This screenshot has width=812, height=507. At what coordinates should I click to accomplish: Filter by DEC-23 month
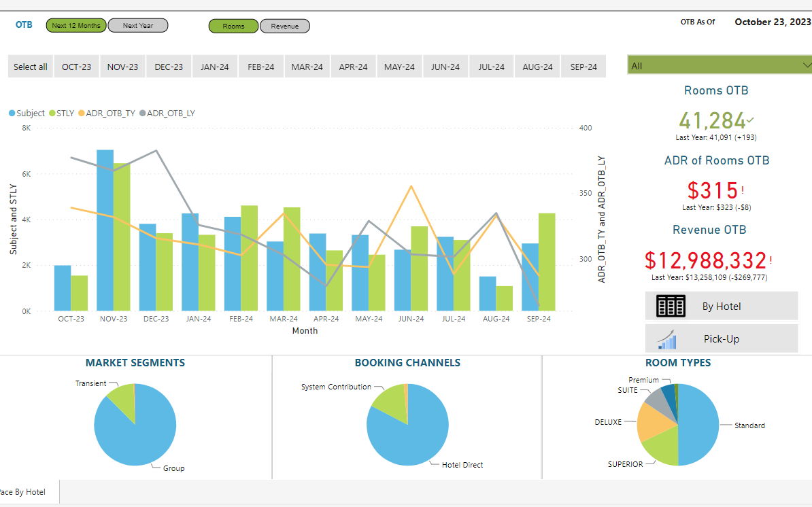pos(169,67)
